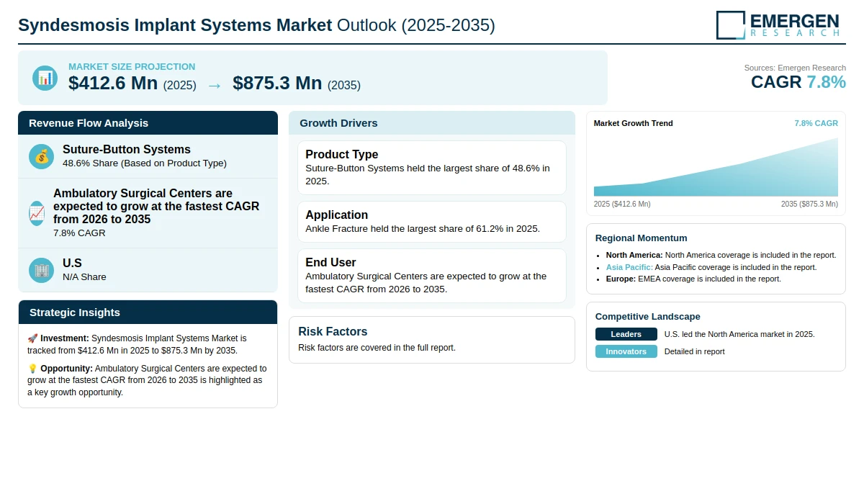
Task: Select the Leaders badge
Action: (x=626, y=334)
